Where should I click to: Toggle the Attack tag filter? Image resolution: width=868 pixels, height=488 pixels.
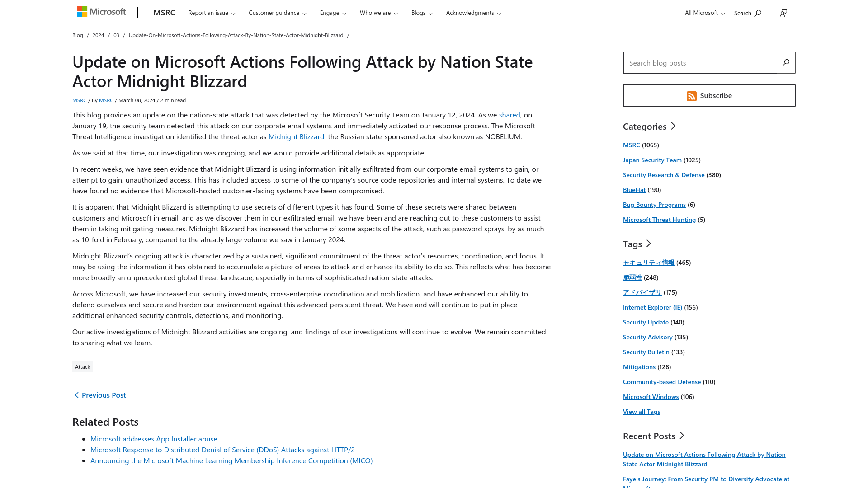pos(82,366)
